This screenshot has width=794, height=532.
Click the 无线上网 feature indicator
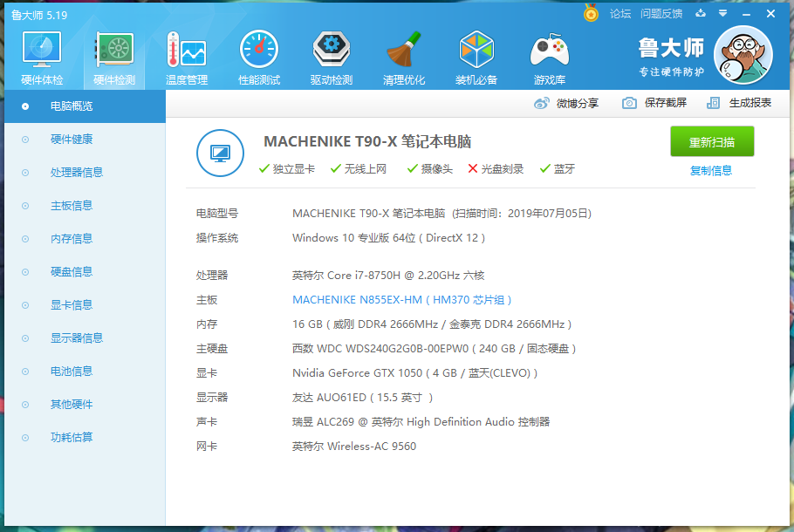358,168
